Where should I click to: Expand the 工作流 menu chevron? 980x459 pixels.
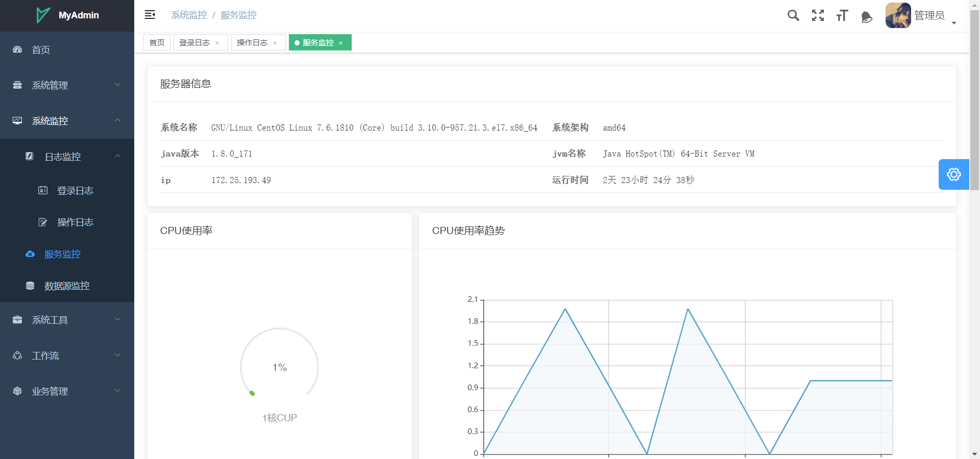(x=118, y=355)
